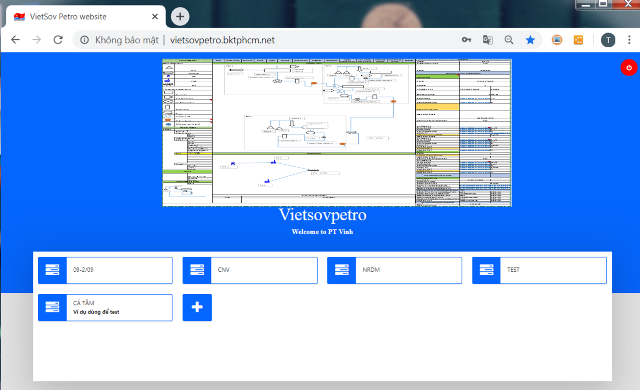The width and height of the screenshot is (640, 390).
Task: Open the Chrome three-dot menu
Action: pyautogui.click(x=629, y=40)
